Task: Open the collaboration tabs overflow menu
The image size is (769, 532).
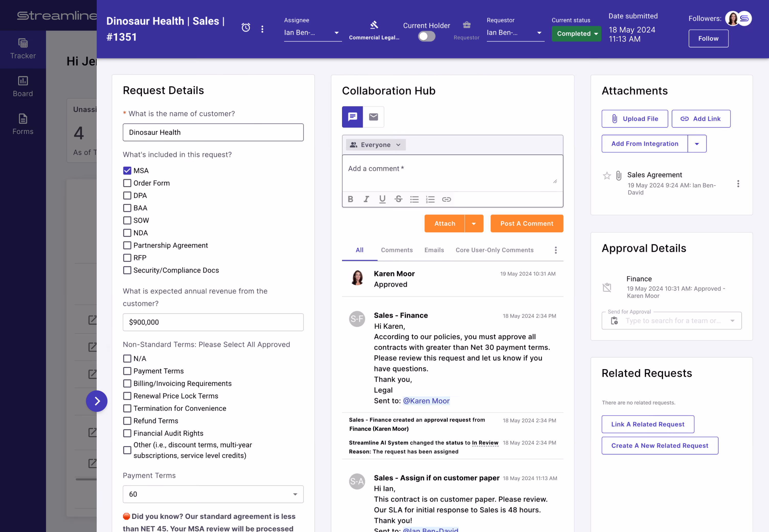Action: pyautogui.click(x=556, y=250)
